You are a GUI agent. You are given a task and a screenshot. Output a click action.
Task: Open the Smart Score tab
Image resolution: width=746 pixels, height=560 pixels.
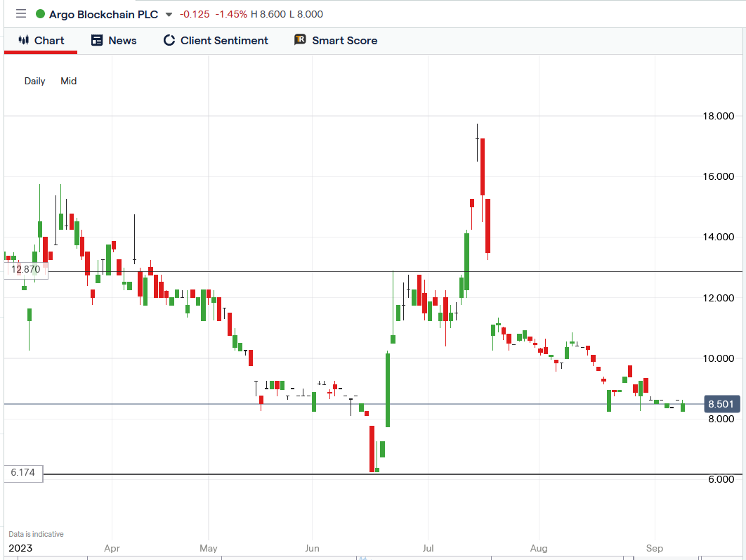pyautogui.click(x=336, y=41)
